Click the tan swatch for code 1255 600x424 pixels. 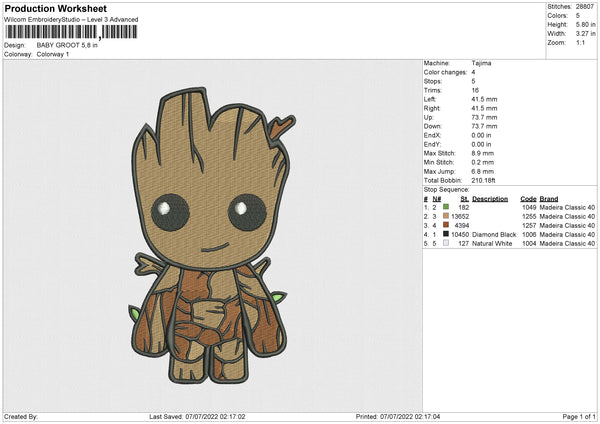point(446,216)
